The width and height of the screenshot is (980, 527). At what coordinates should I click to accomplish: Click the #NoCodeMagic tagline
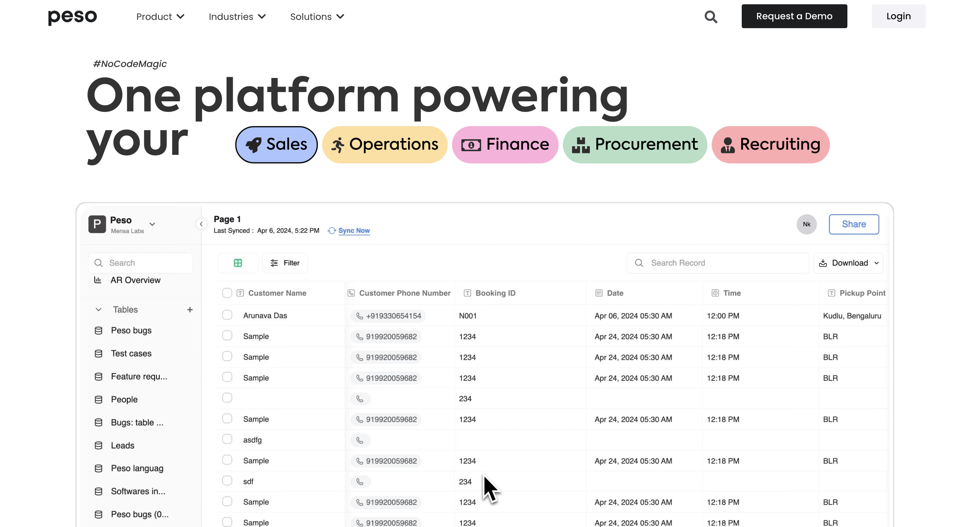pos(130,64)
